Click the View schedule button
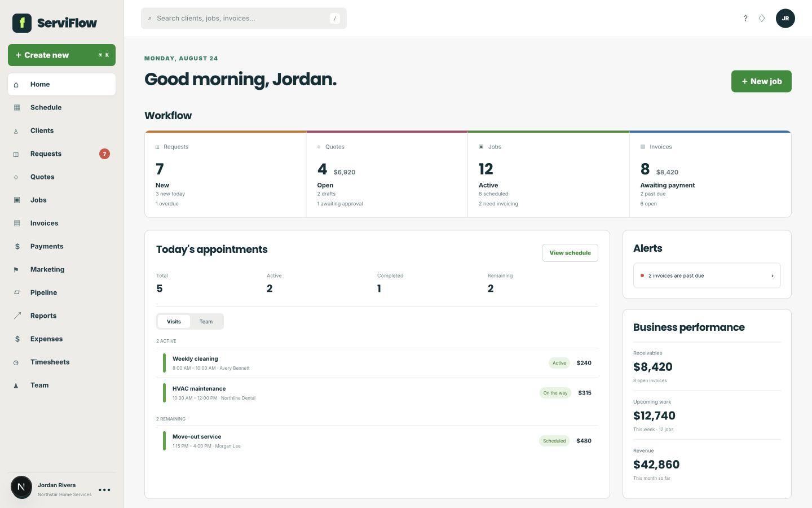The width and height of the screenshot is (812, 508). click(x=570, y=253)
